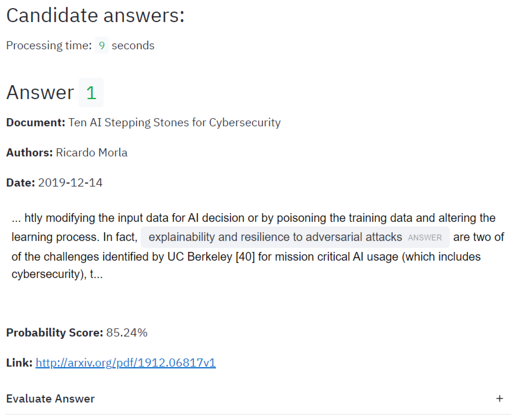Expand the Evaluate Answer section label
The width and height of the screenshot is (518, 420).
point(50,399)
